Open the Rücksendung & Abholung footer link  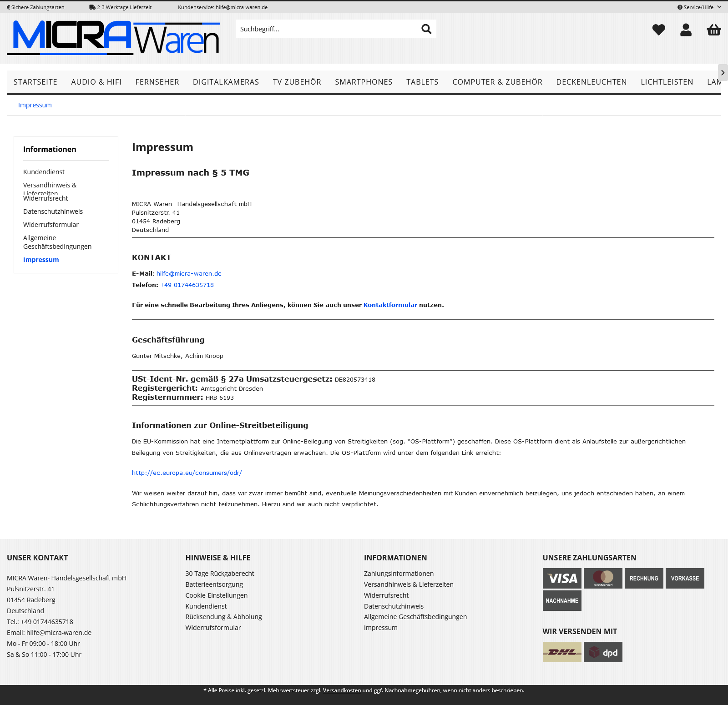[224, 617]
